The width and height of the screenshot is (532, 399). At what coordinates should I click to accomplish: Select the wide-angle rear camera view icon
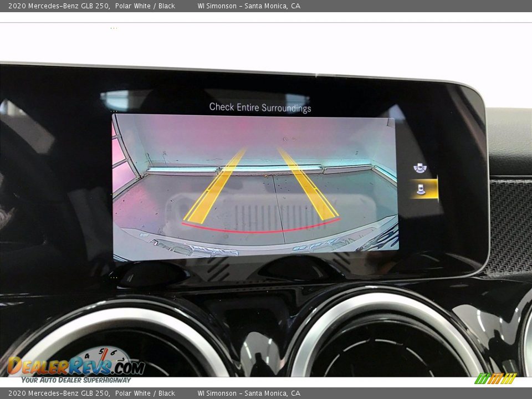click(x=420, y=167)
